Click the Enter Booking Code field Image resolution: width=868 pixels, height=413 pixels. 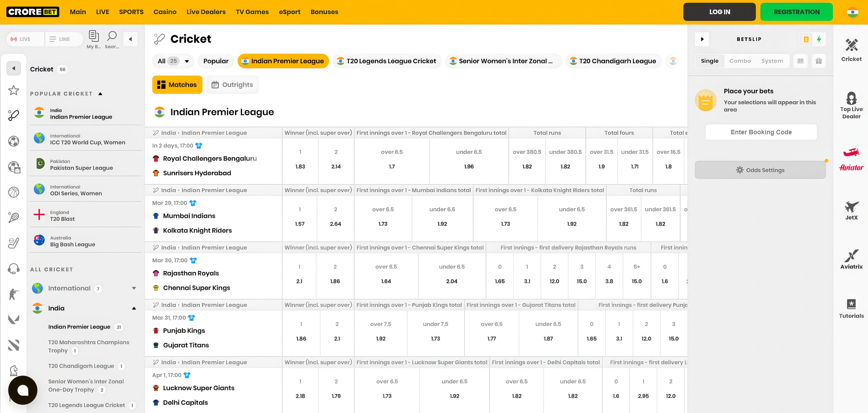pyautogui.click(x=760, y=132)
